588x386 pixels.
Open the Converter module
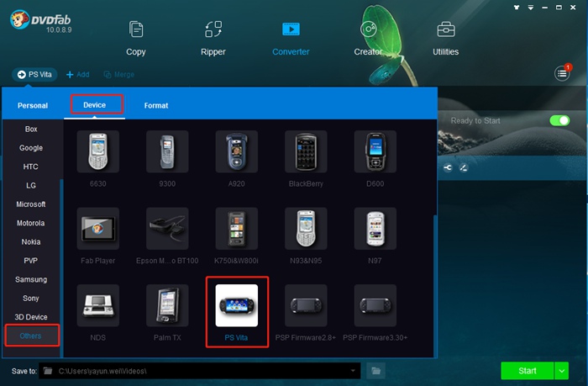291,39
